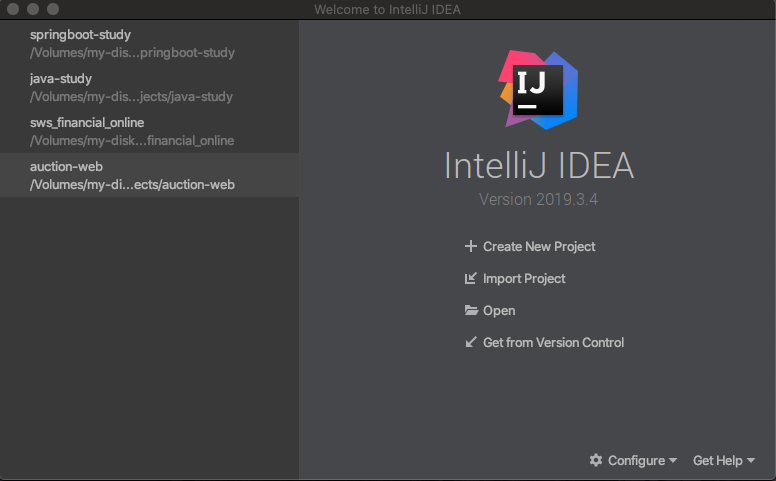This screenshot has width=776, height=481.
Task: Click the folder icon next to Open
Action: [471, 311]
